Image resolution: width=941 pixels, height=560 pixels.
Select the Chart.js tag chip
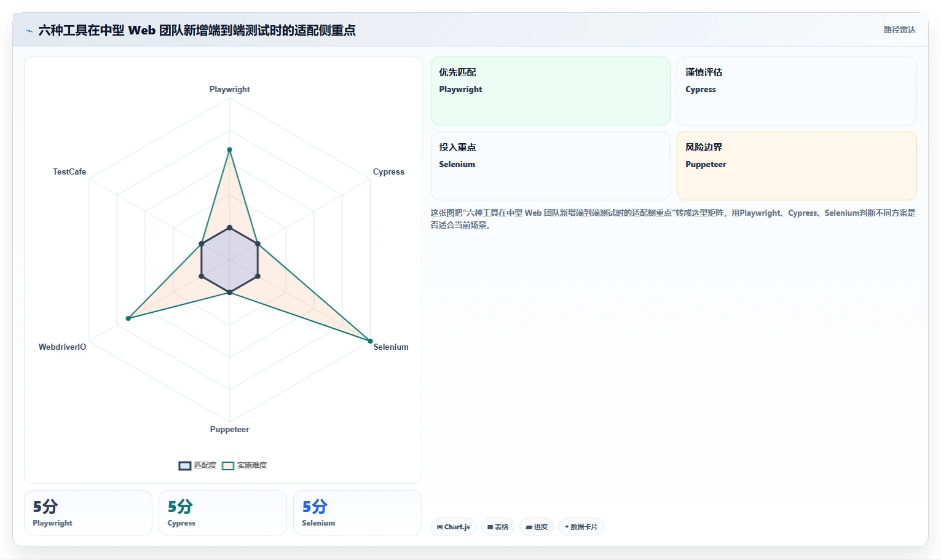coord(454,527)
